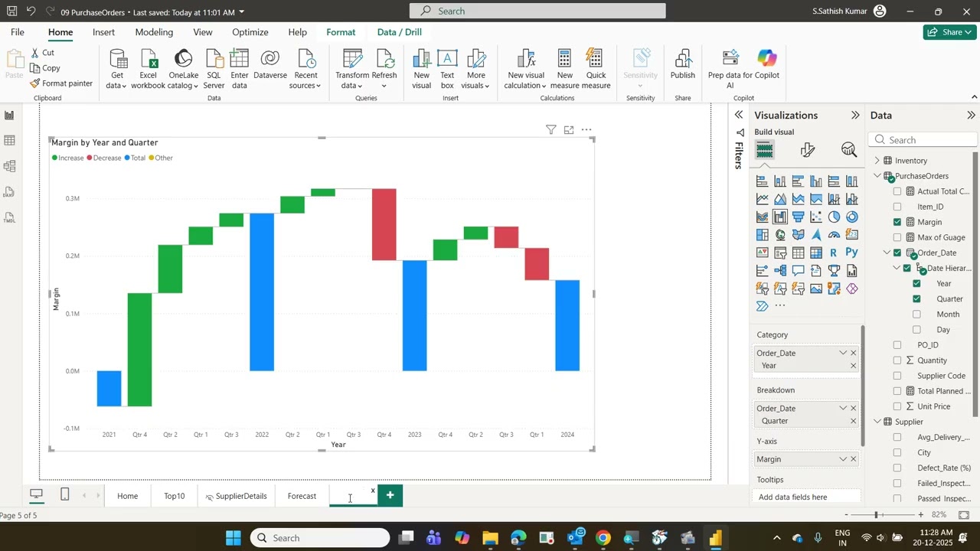980x551 pixels.
Task: Switch to Table view in left sidebar
Action: click(9, 141)
